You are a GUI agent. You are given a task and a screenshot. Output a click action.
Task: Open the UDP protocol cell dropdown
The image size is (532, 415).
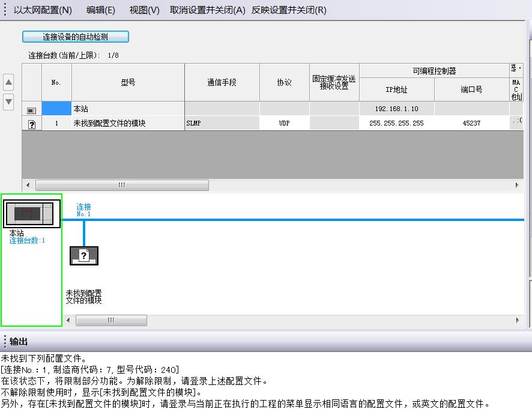tap(284, 123)
